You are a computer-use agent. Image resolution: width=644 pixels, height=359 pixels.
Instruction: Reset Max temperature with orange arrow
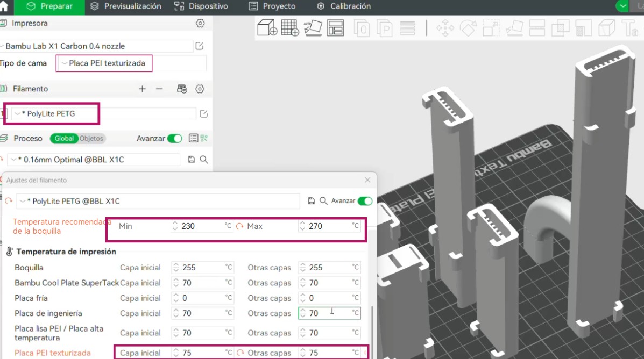[x=240, y=226]
